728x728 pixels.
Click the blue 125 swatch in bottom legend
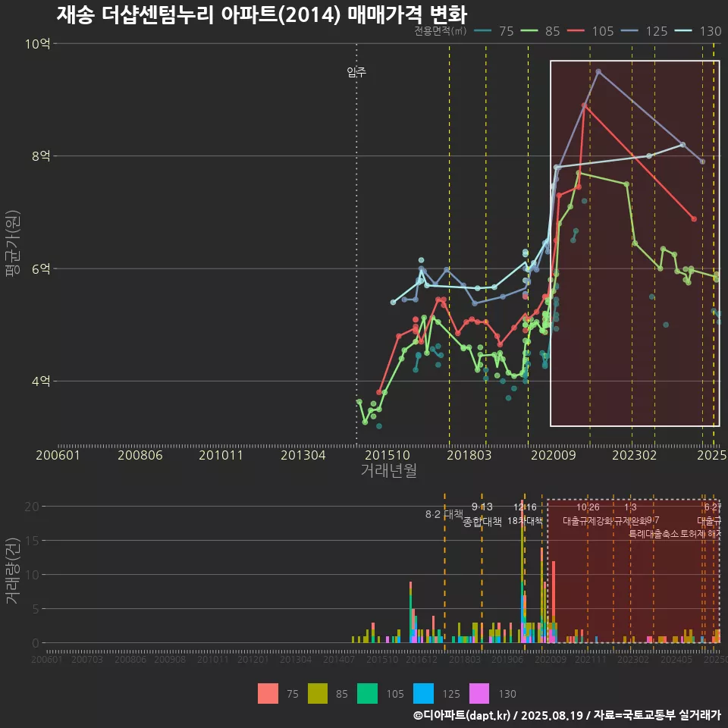[x=423, y=694]
